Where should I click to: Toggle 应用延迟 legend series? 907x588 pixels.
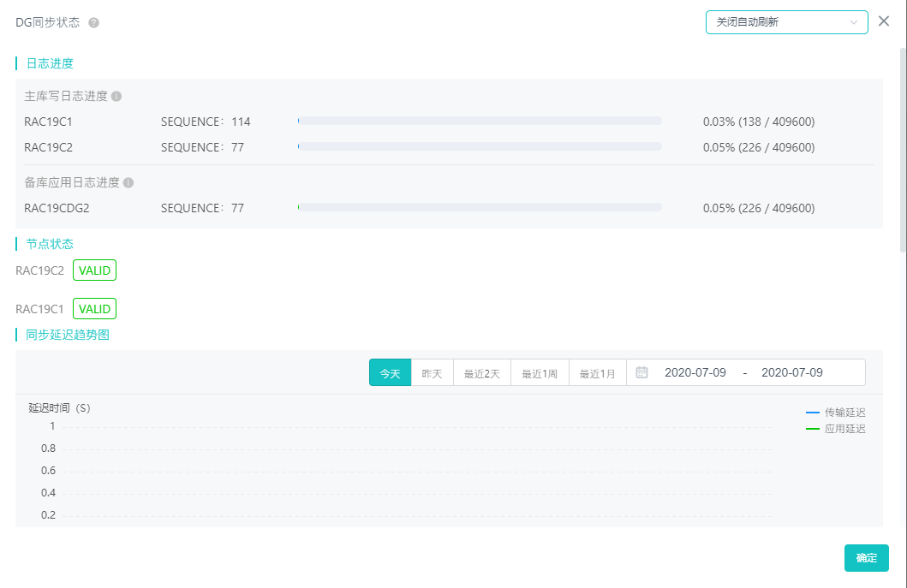(836, 429)
